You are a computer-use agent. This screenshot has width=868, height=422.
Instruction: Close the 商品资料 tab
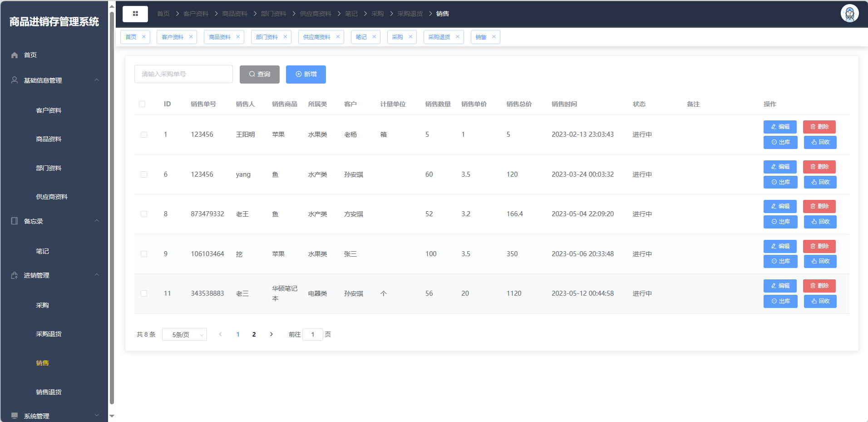pyautogui.click(x=238, y=37)
